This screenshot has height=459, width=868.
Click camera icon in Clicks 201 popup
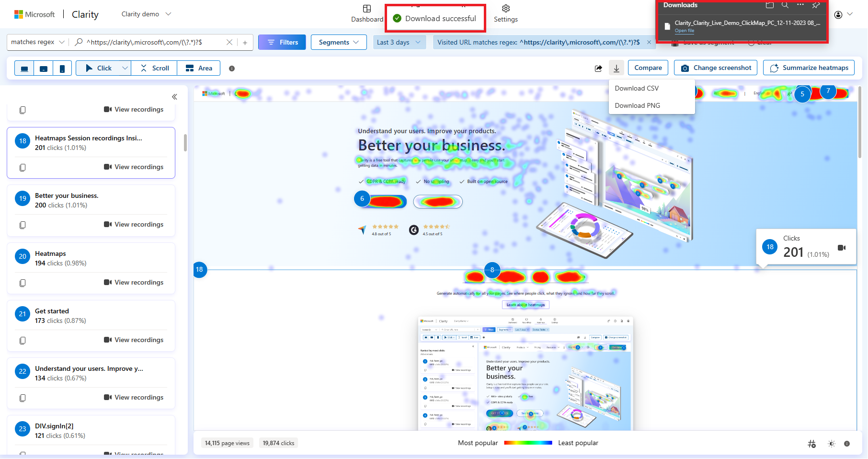pyautogui.click(x=842, y=248)
